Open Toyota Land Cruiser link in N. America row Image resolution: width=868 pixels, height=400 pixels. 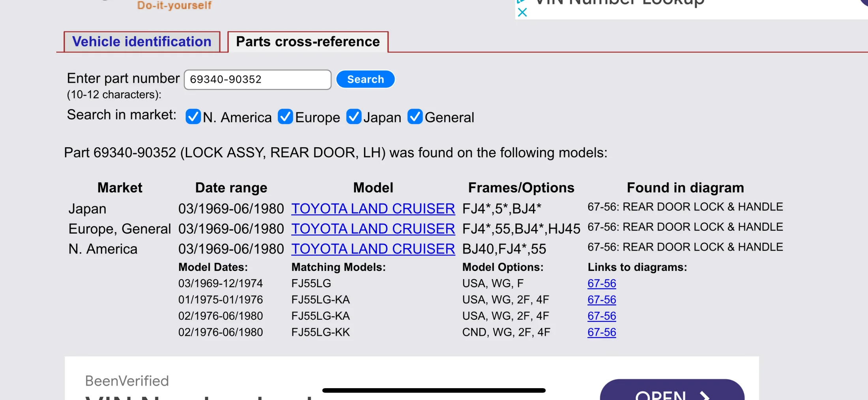point(373,249)
